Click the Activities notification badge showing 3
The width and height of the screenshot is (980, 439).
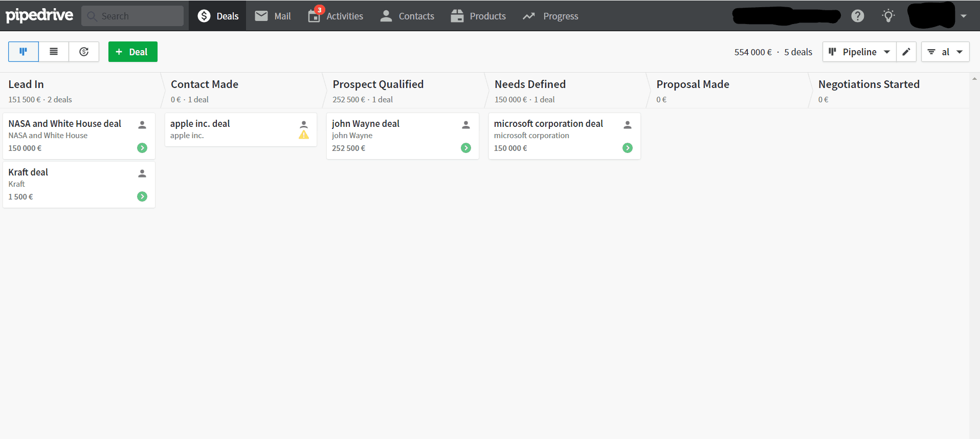(x=320, y=10)
